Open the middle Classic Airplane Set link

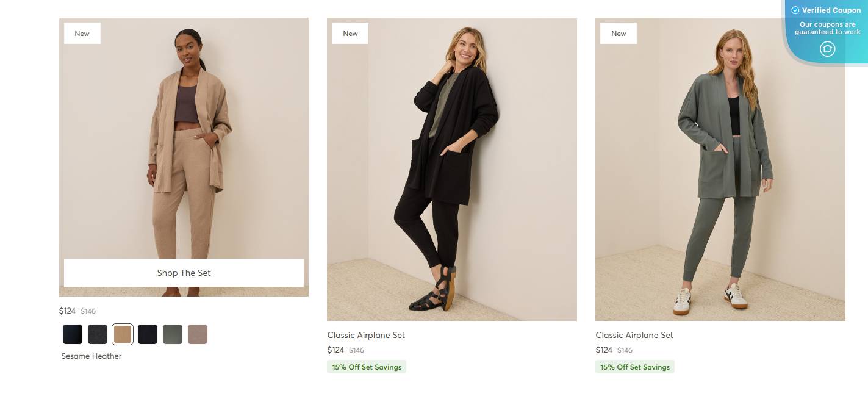tap(366, 335)
